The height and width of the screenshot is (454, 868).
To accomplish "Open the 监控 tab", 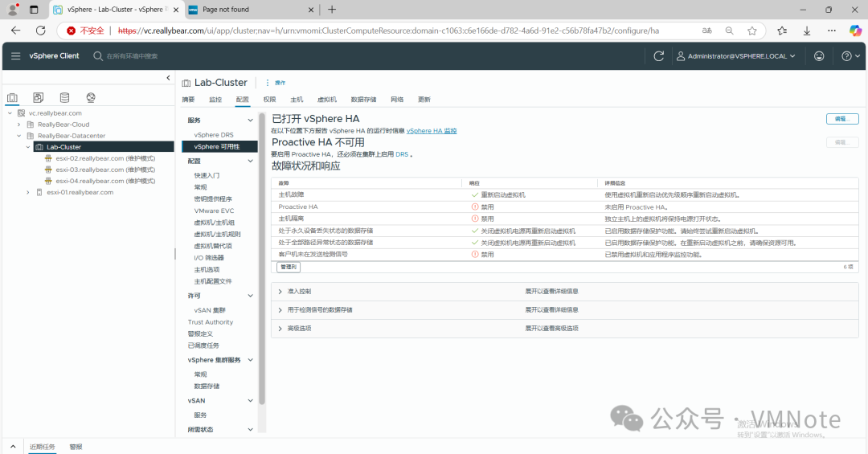I will tap(215, 100).
